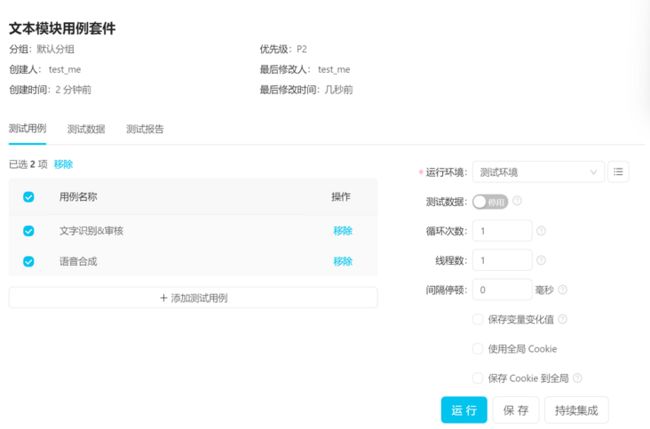Click the 操作 column header
Screen dimensions: 650x429
(341, 197)
